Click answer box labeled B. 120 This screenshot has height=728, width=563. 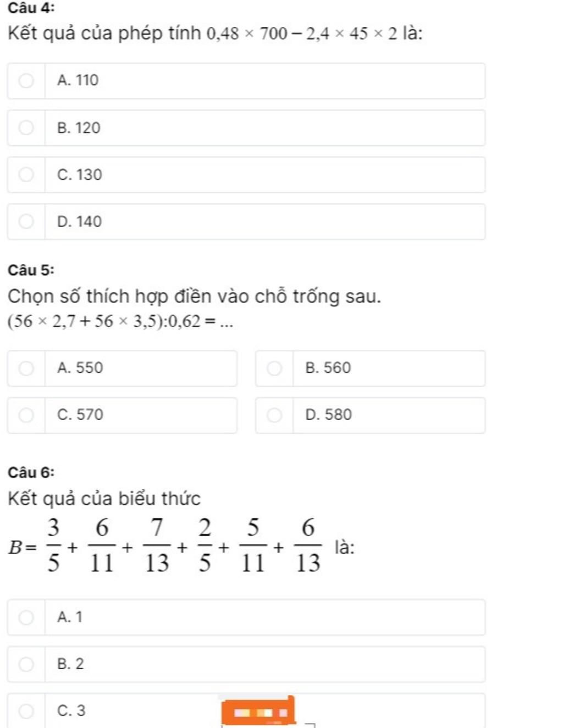tap(246, 128)
